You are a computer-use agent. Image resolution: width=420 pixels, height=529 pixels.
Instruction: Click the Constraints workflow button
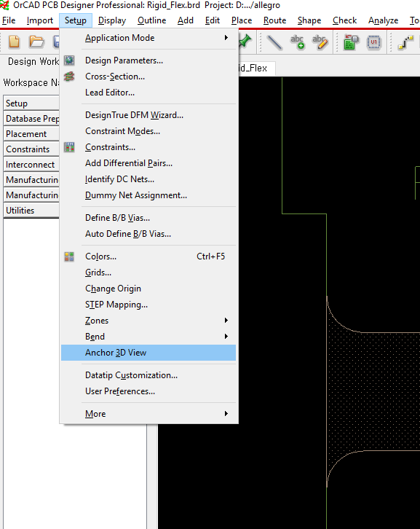tap(31, 149)
